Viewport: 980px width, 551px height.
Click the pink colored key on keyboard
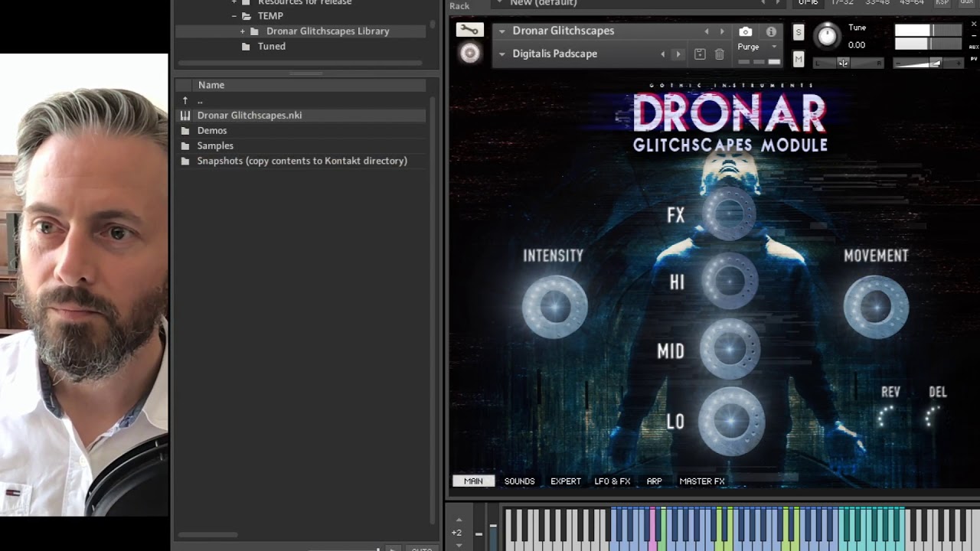tap(652, 528)
